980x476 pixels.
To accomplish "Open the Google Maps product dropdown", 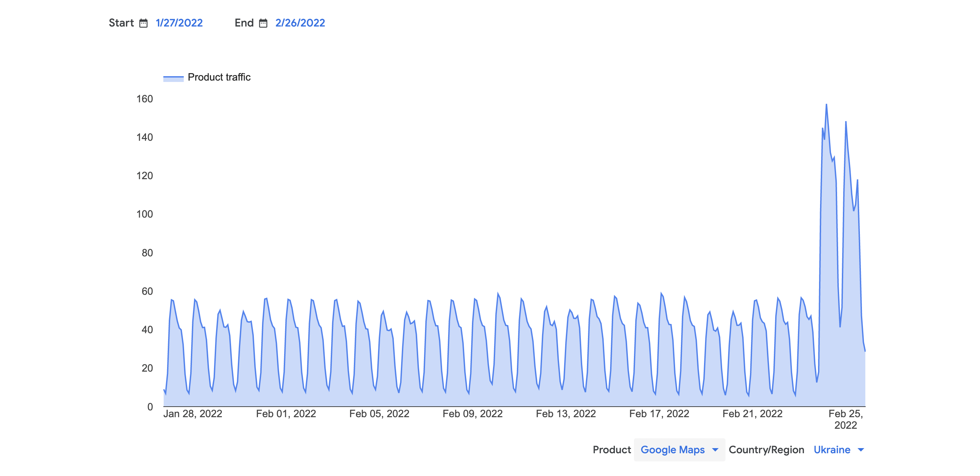I will pos(672,450).
